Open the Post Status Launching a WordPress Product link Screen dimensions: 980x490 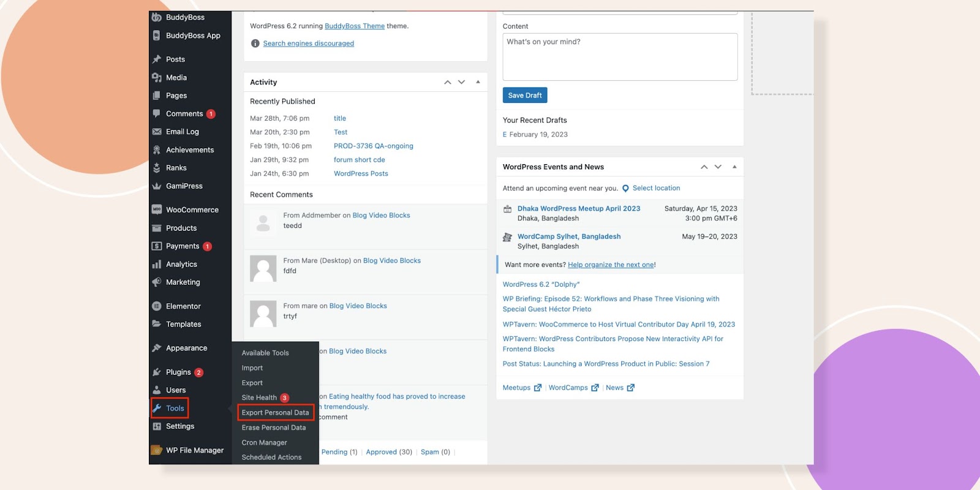tap(606, 364)
